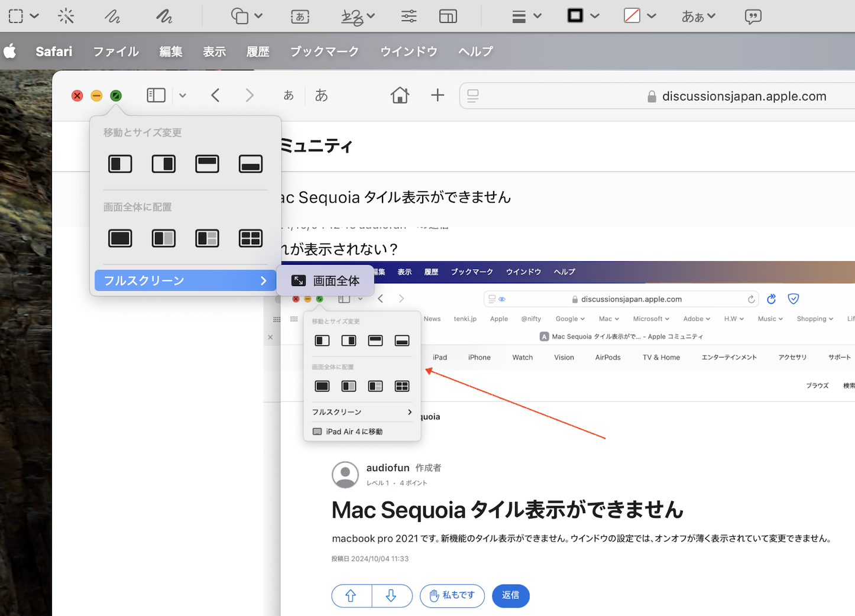The image size is (855, 616).
Task: Select the Instant Alpha magic wand tool
Action: [x=66, y=16]
